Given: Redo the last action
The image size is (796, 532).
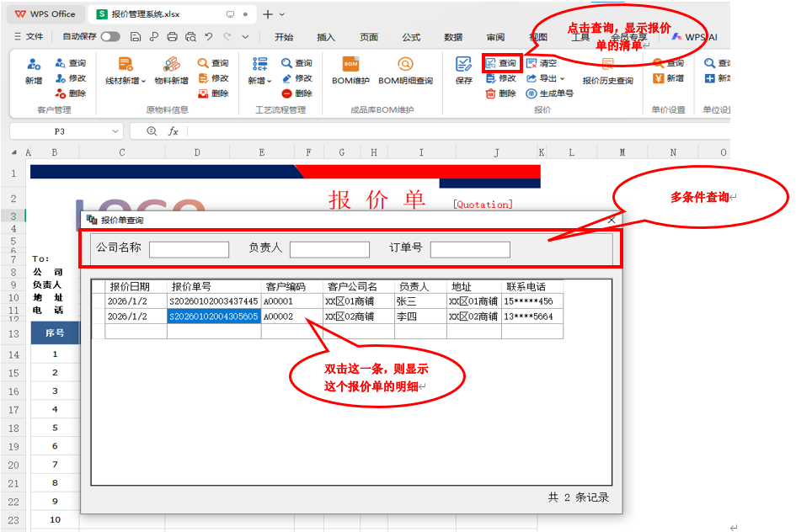Looking at the screenshot, I should pos(227,36).
